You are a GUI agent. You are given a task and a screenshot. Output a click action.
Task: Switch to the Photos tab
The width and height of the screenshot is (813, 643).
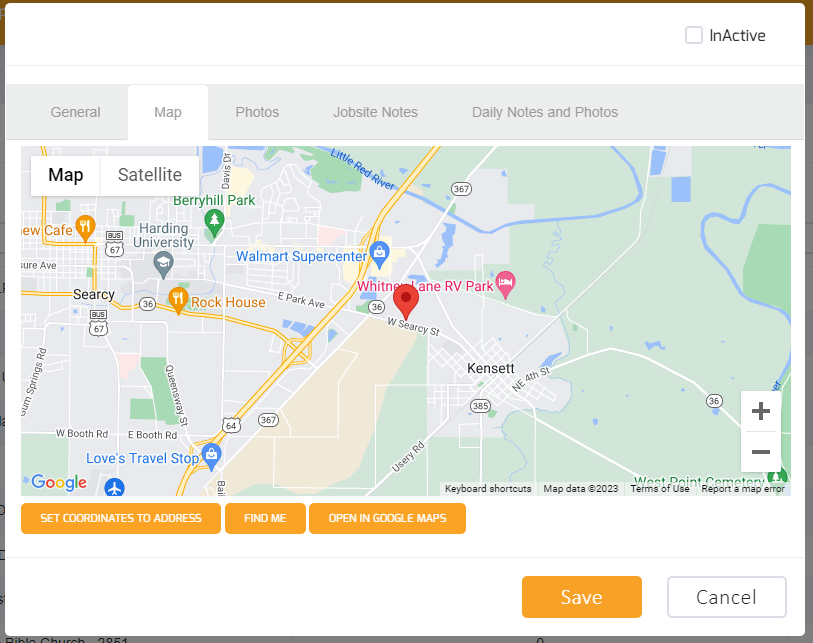click(257, 112)
